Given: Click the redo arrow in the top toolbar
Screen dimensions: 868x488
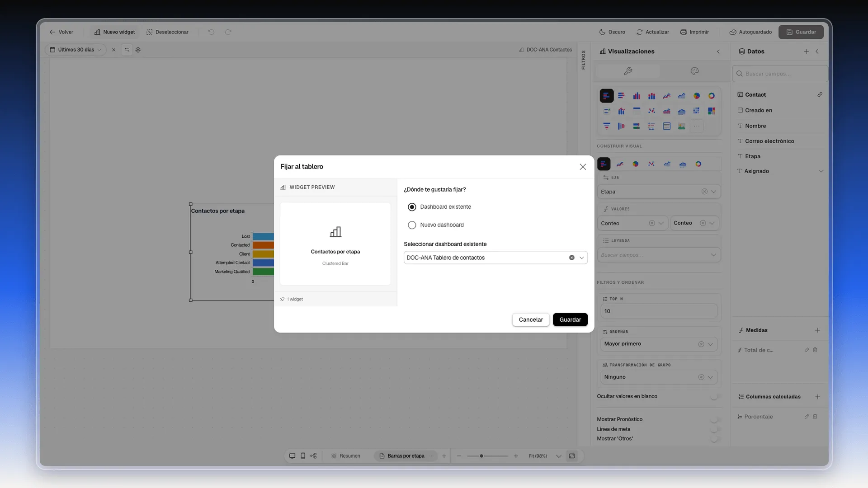Looking at the screenshot, I should [x=228, y=32].
